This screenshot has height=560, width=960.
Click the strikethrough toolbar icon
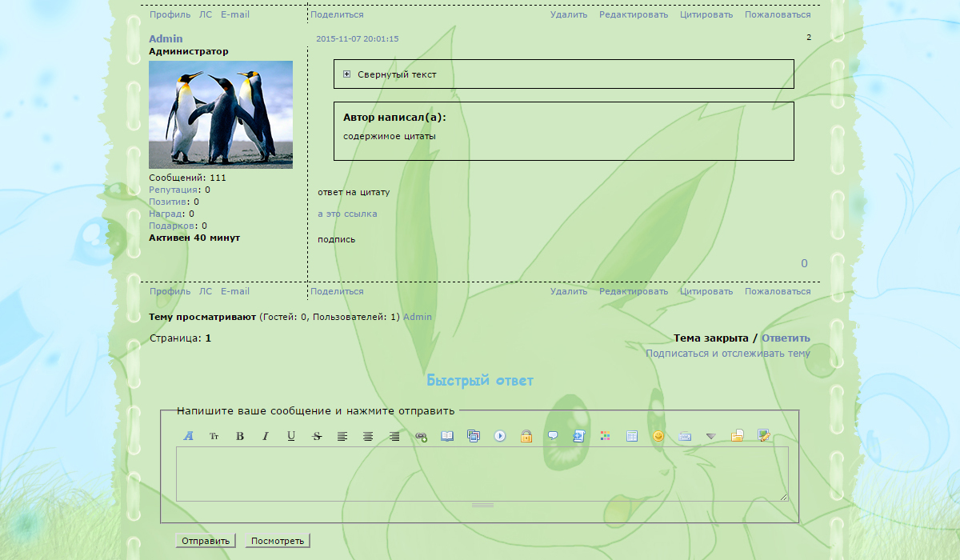[317, 436]
